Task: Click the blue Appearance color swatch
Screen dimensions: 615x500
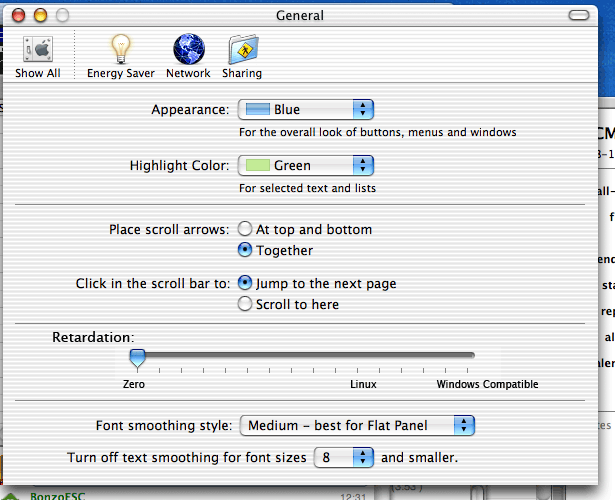Action: (258, 109)
